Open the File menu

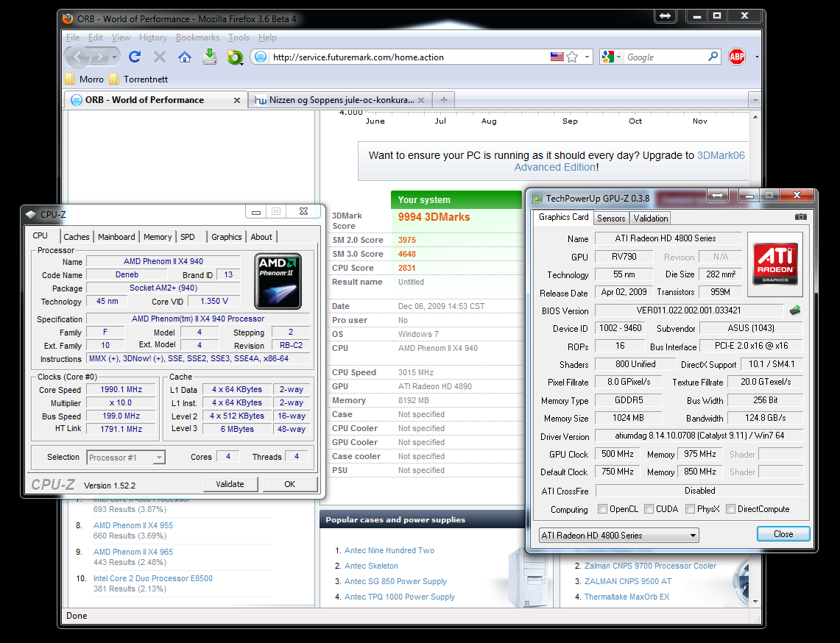point(73,38)
